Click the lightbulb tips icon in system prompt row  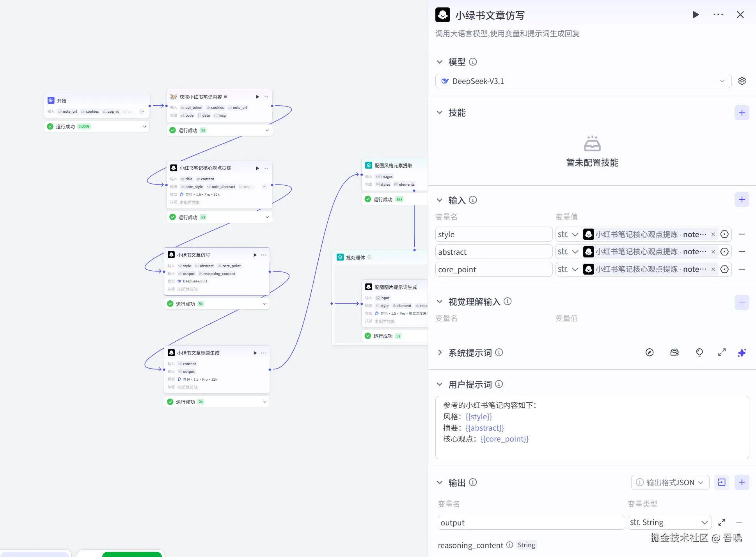(699, 353)
